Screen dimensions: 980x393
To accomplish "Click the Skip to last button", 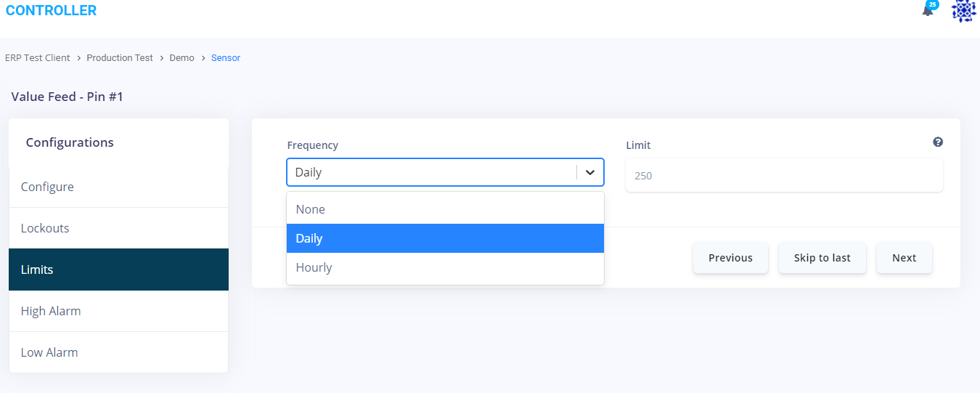I will (x=822, y=258).
